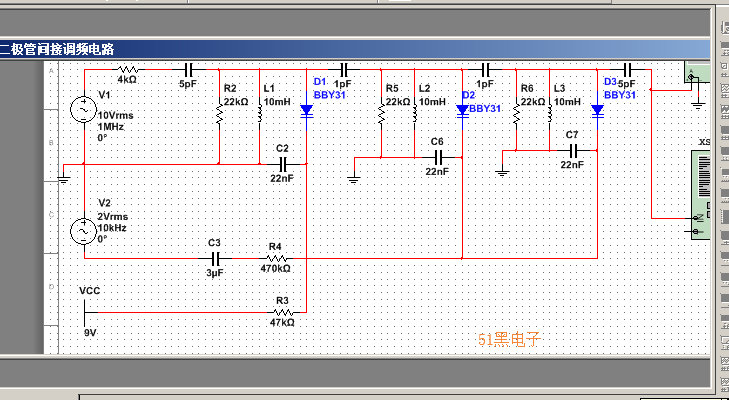Select capacitor C6 symbol
729x400 pixels.
point(437,157)
